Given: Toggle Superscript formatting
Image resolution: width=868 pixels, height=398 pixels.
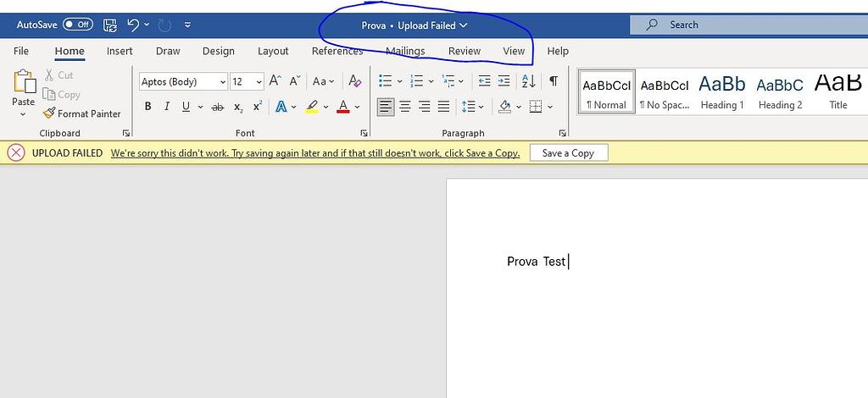Looking at the screenshot, I should (x=258, y=107).
